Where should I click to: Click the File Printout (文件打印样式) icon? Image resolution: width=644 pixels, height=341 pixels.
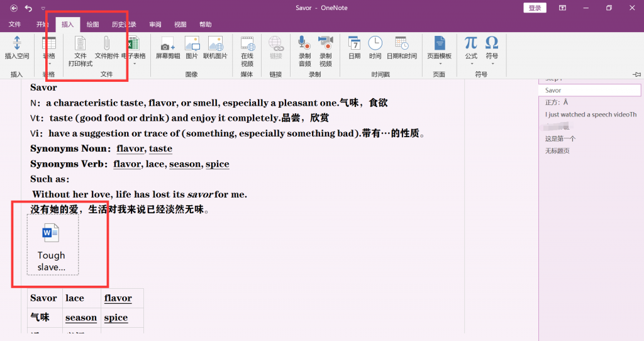[x=80, y=43]
